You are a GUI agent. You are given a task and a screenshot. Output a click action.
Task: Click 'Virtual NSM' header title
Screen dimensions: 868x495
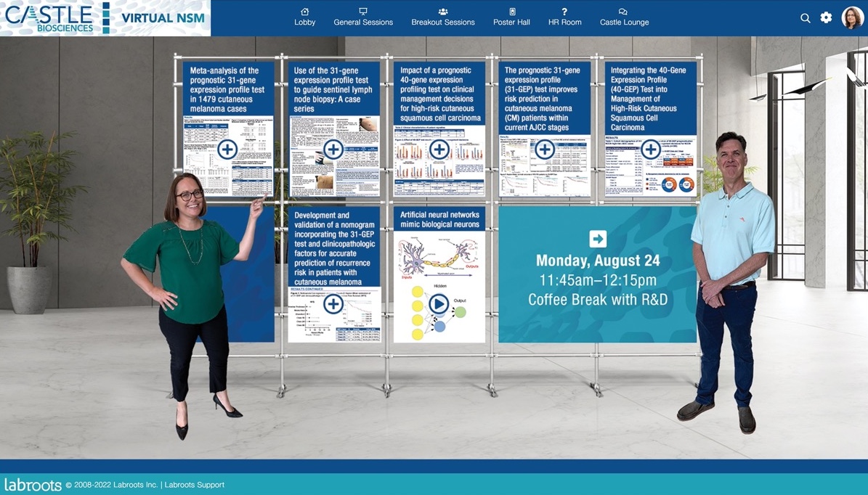(x=163, y=17)
